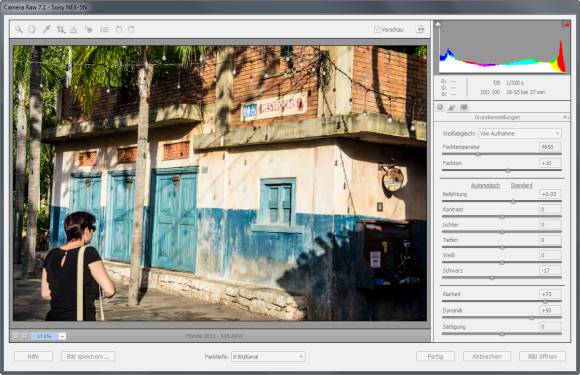Toggle highlight clipping warning in histogram
The width and height of the screenshot is (580, 375).
[x=566, y=24]
